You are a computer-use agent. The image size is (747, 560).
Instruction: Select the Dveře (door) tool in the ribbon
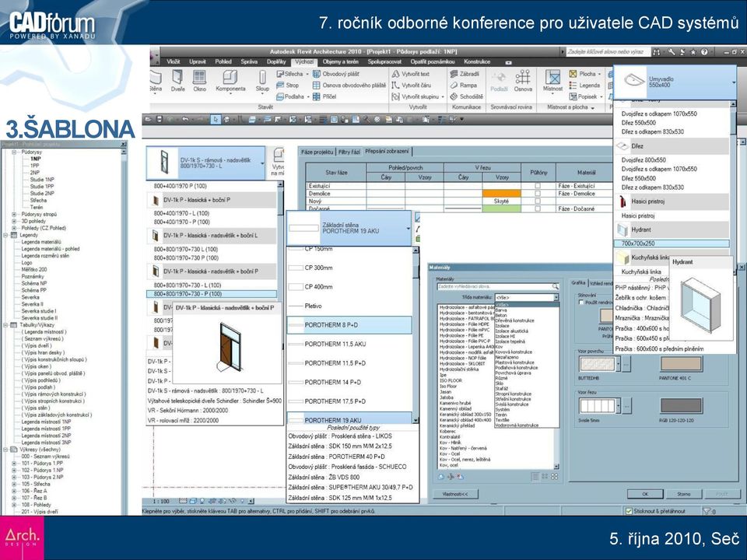click(177, 80)
